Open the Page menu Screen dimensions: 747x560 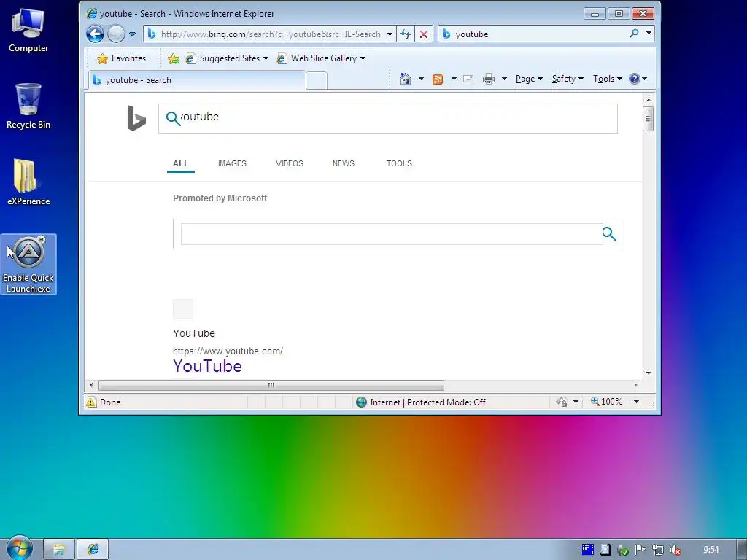(x=529, y=79)
